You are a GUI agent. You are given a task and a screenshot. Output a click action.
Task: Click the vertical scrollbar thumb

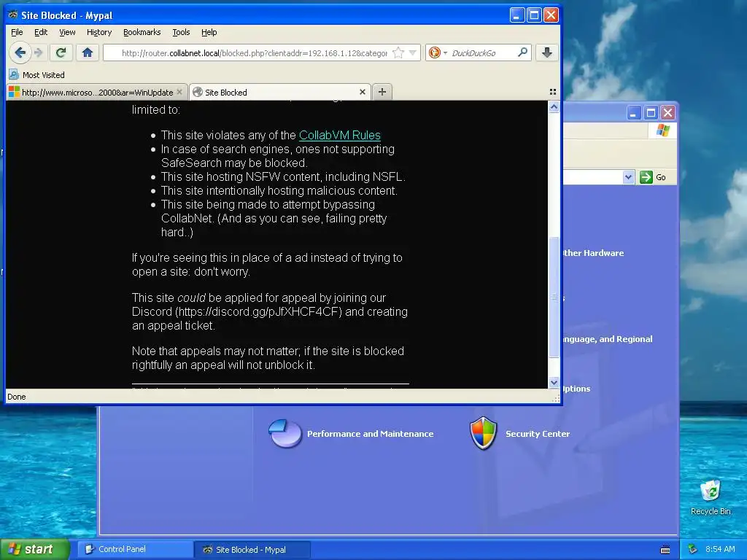[554, 296]
